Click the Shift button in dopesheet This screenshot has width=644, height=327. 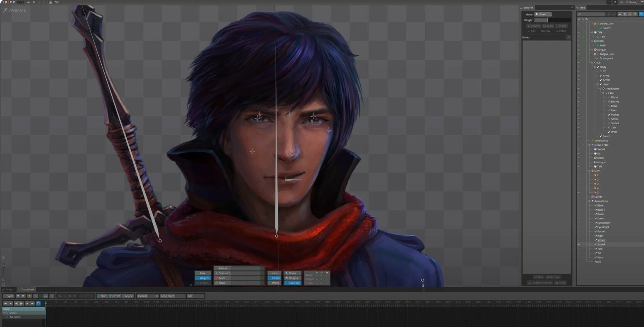pyautogui.click(x=102, y=296)
